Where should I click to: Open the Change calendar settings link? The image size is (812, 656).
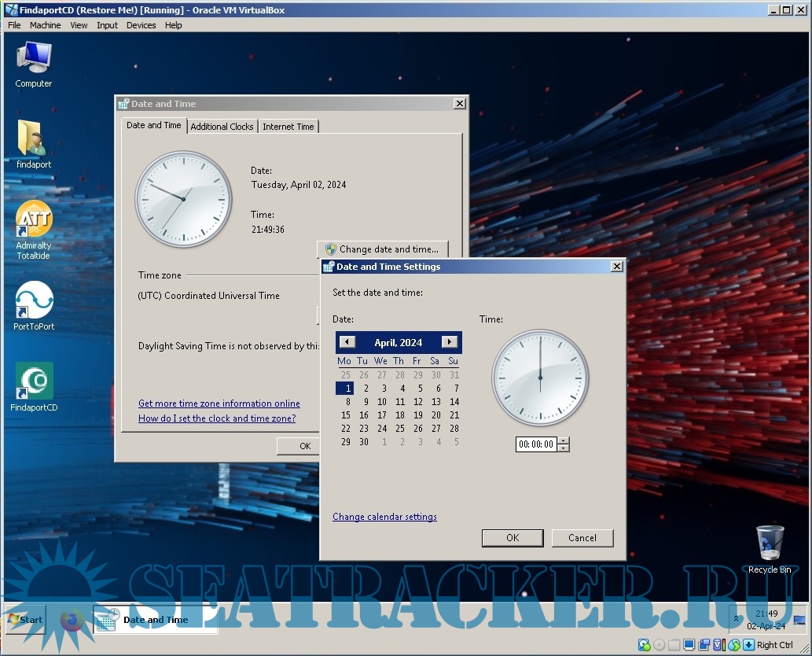tap(384, 517)
